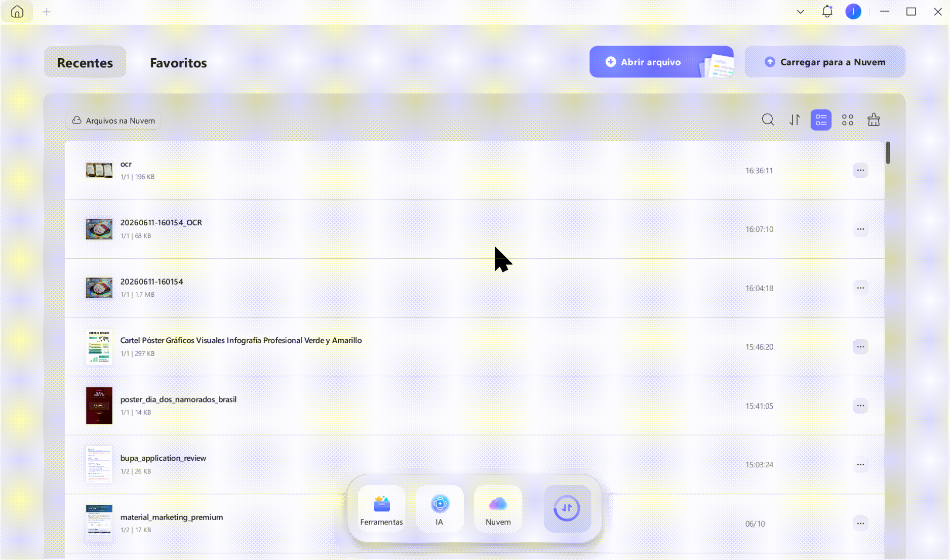Open the notifications bell
Viewport: 950px width, 560px height.
click(x=827, y=11)
